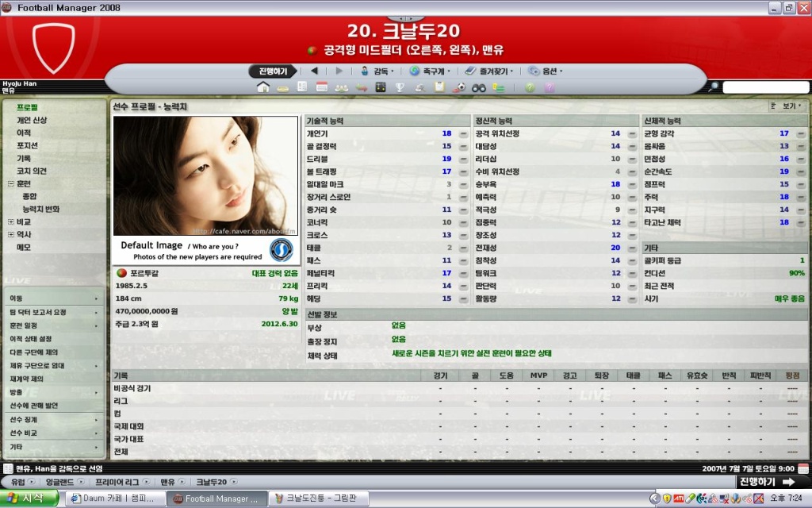Click the security shield tray icon
The width and height of the screenshot is (812, 508).
(x=667, y=498)
